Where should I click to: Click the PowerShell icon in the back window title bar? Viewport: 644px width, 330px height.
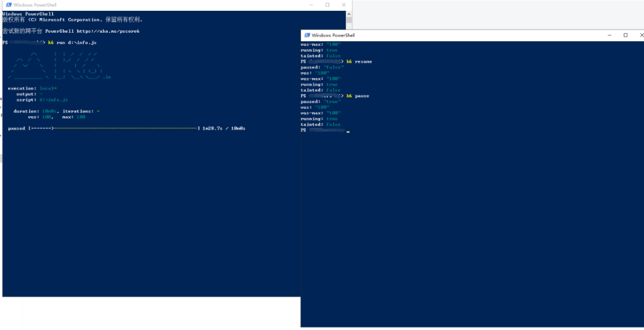8,5
